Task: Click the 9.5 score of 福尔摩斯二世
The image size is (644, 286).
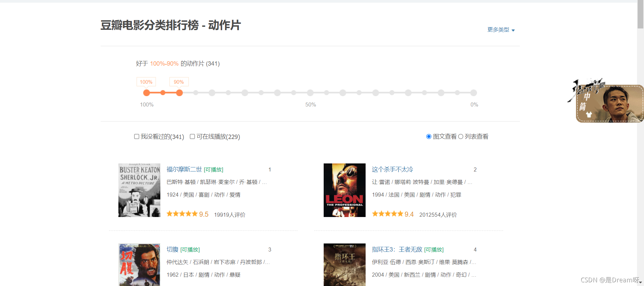Action: coord(204,214)
